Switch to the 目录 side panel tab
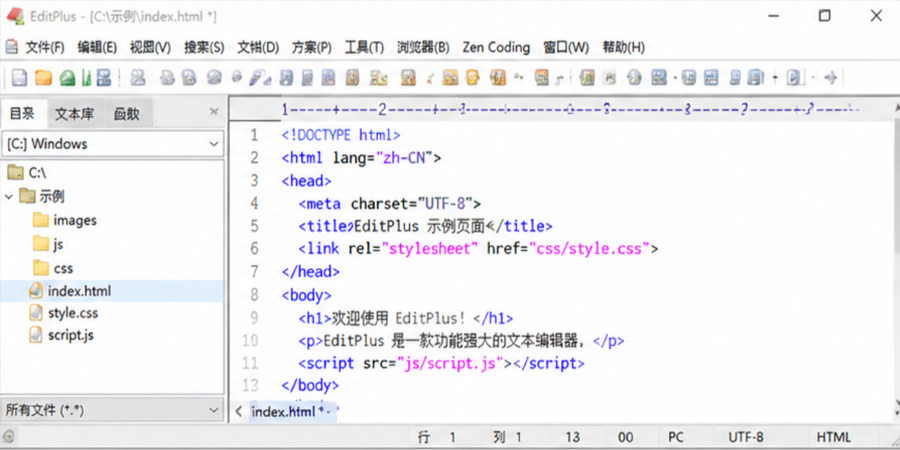This screenshot has height=450, width=900. click(x=22, y=114)
